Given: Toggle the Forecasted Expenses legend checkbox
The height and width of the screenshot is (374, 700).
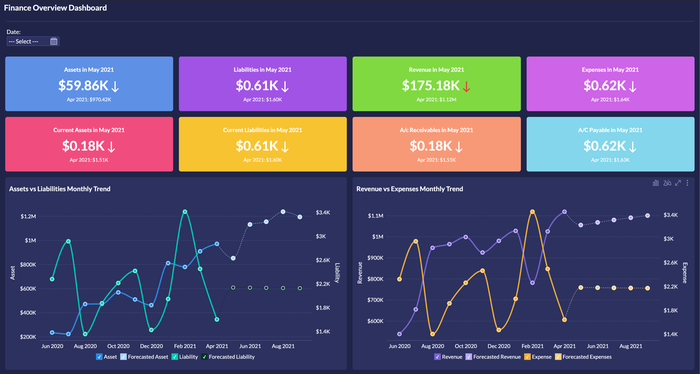Looking at the screenshot, I should pyautogui.click(x=558, y=357).
